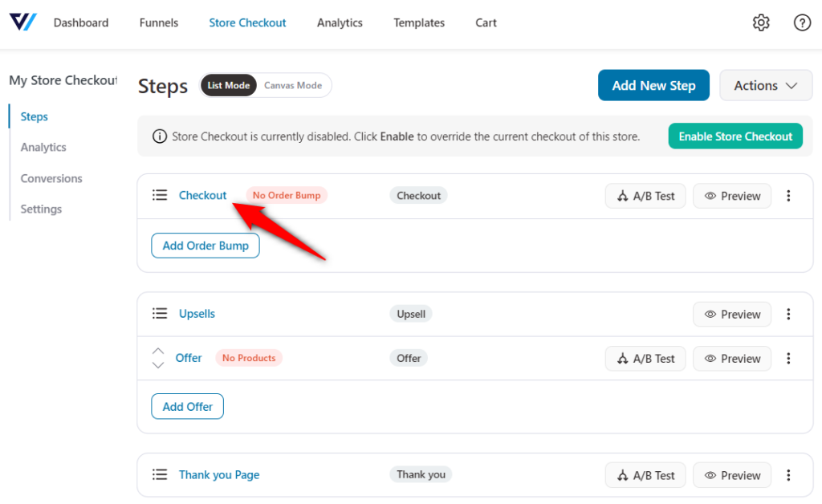
Task: Click the info icon in disabled notice
Action: [x=160, y=136]
